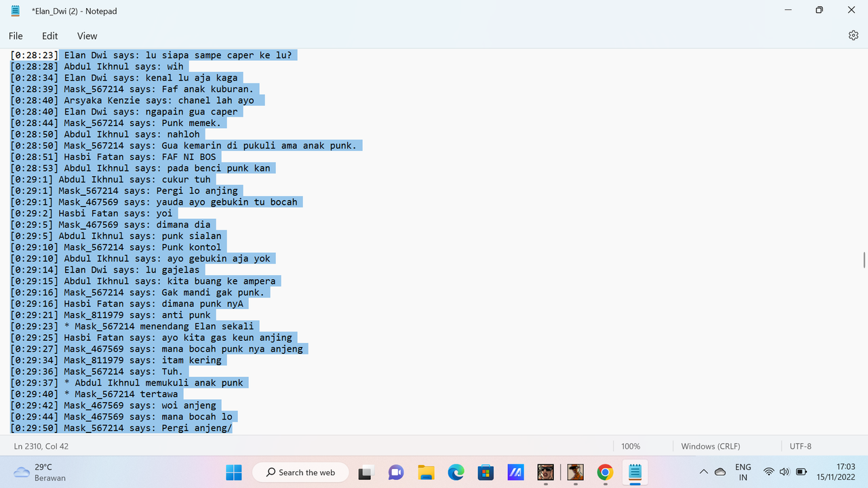Open the blue striped app next to Store

(x=515, y=472)
